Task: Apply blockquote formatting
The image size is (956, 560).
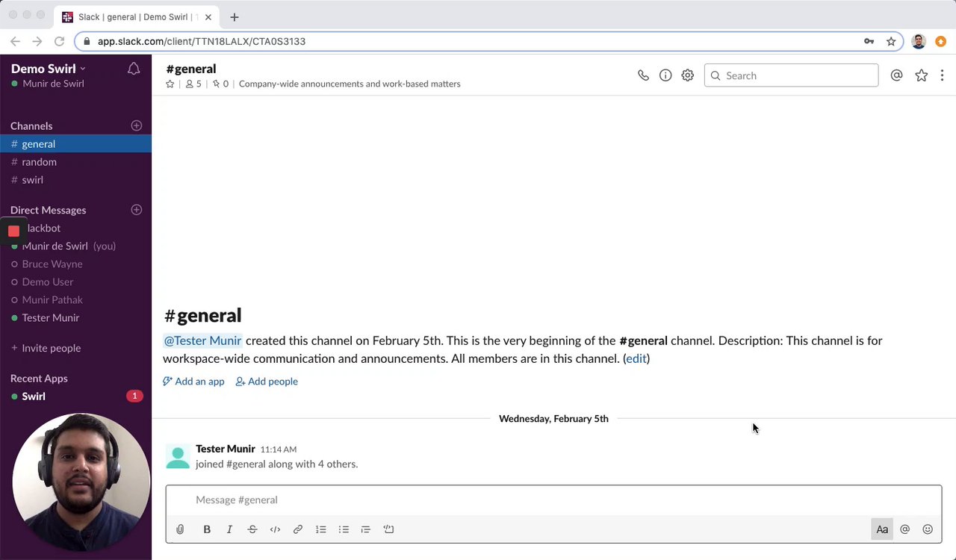Action: (366, 529)
